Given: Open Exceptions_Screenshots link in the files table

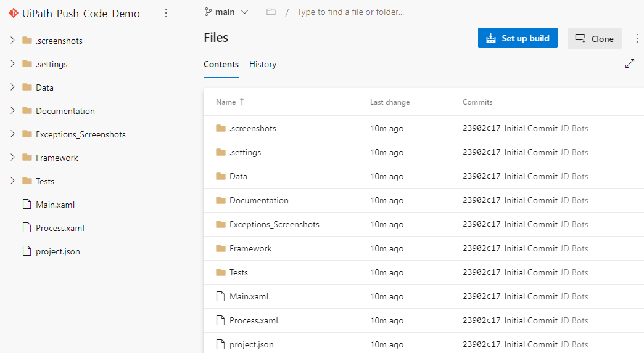Looking at the screenshot, I should point(275,225).
